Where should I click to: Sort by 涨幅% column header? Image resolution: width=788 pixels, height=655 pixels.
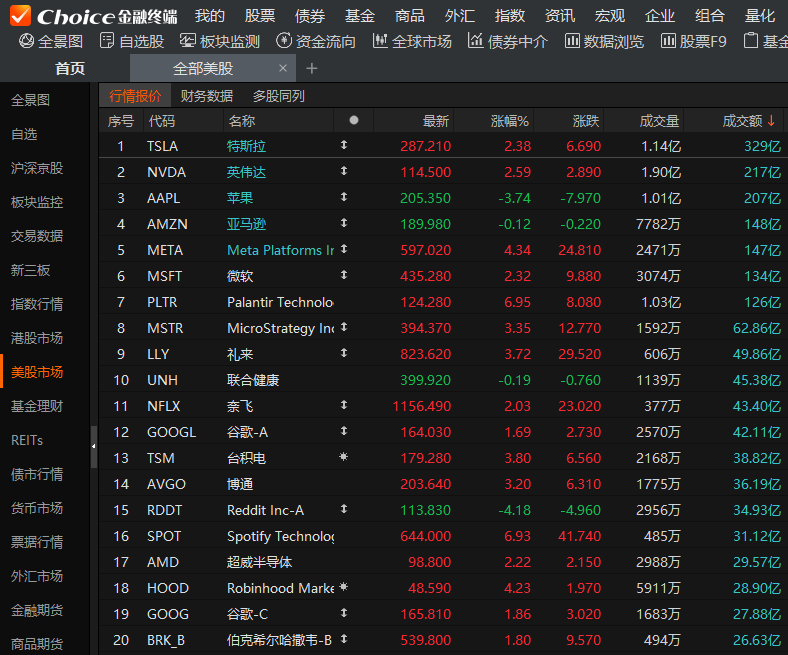509,121
